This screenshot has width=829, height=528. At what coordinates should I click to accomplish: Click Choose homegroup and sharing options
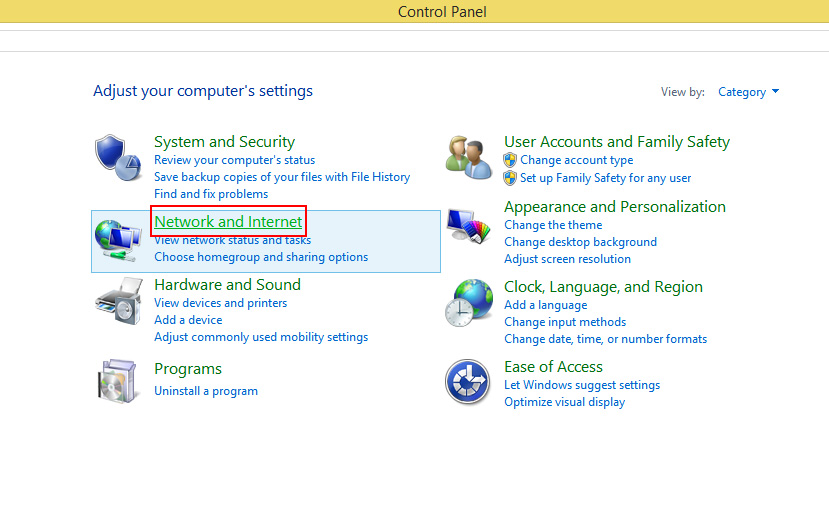click(261, 257)
